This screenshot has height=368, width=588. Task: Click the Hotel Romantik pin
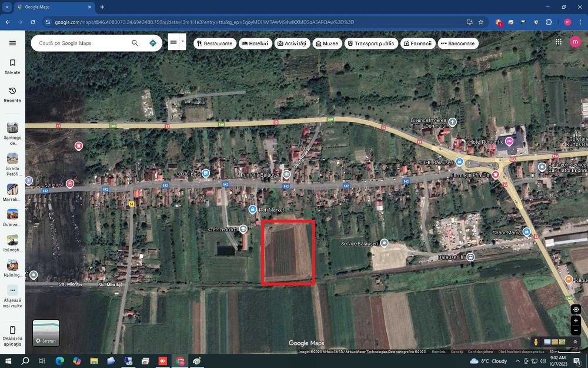click(x=509, y=141)
